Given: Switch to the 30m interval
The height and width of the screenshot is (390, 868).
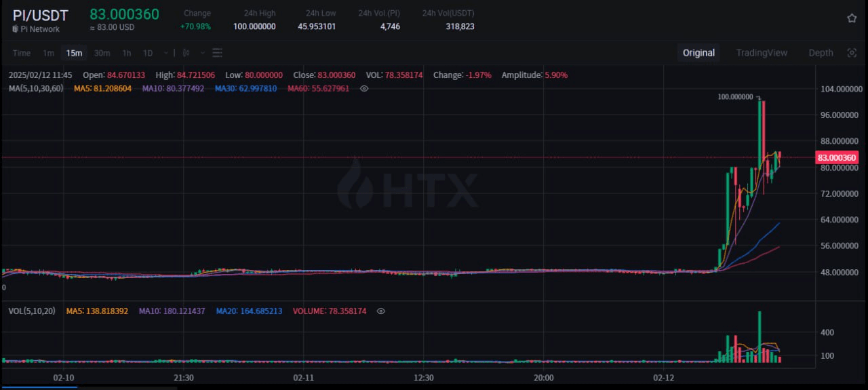Looking at the screenshot, I should 102,53.
